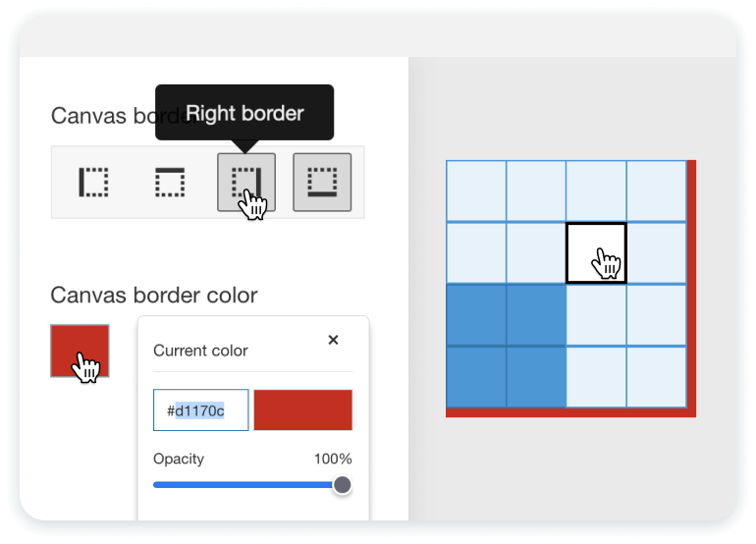The height and width of the screenshot is (544, 756).
Task: Click the light cell in second row, first column
Action: [x=476, y=252]
